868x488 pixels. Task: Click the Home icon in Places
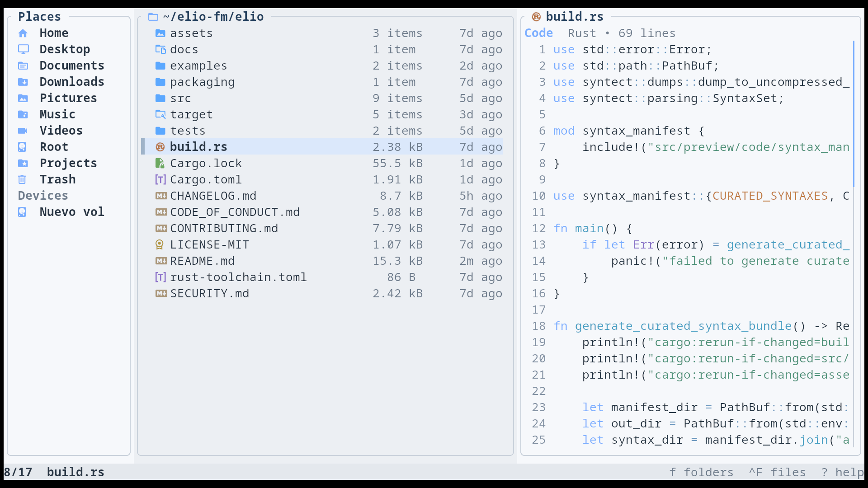[23, 33]
